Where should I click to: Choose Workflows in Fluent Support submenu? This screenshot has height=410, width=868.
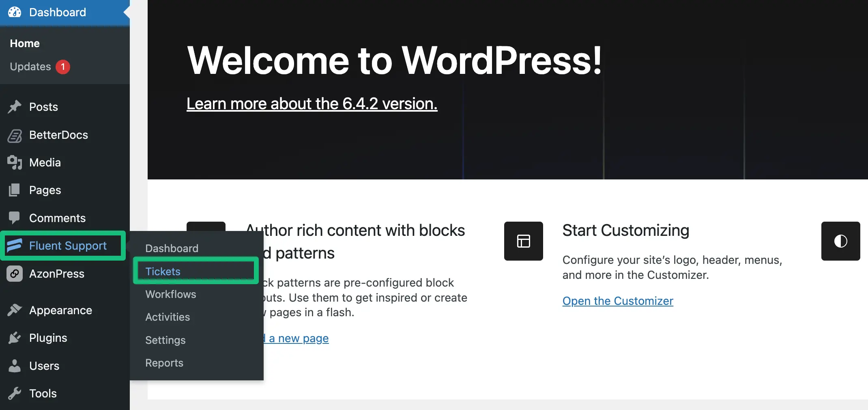pyautogui.click(x=171, y=294)
